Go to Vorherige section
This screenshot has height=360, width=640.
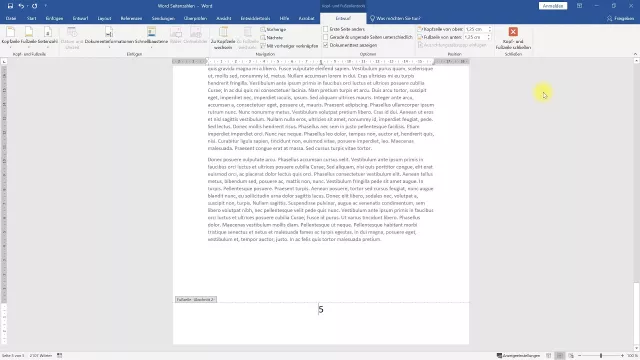coord(273,29)
